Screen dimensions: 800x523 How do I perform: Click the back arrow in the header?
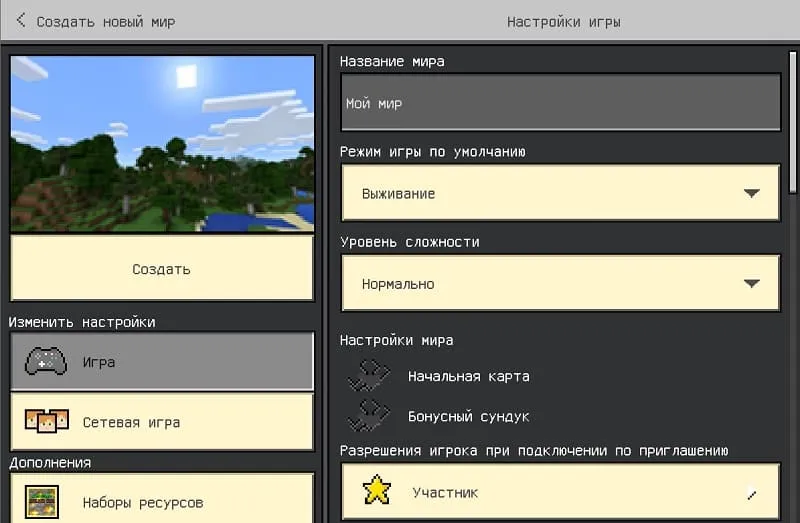point(20,20)
